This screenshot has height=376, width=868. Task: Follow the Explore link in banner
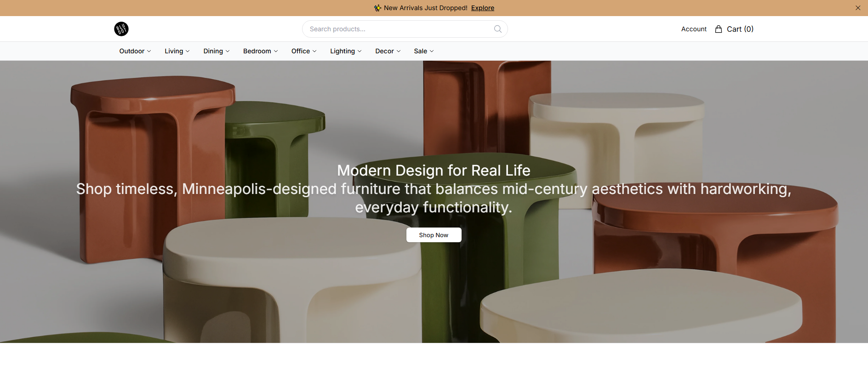tap(483, 8)
